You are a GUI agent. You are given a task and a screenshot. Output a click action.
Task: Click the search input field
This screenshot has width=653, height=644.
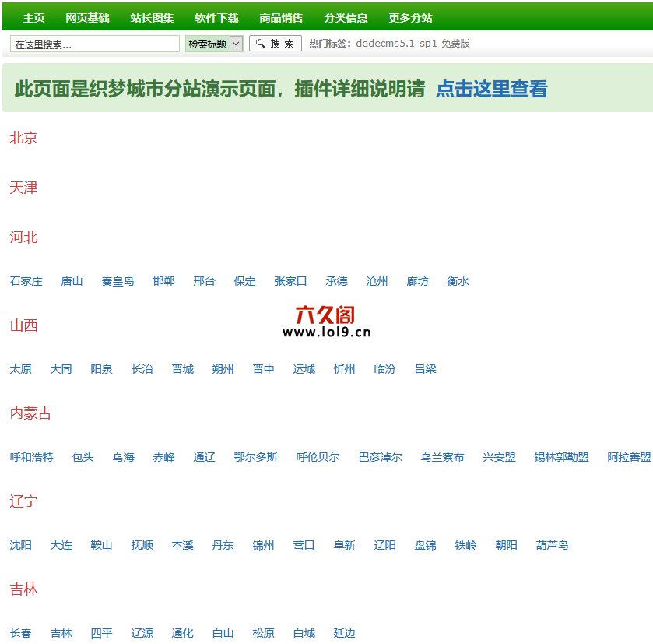[x=95, y=44]
